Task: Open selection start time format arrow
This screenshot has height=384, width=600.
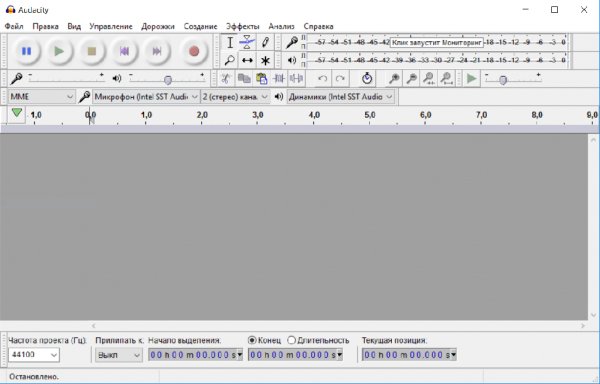Action: tap(240, 355)
